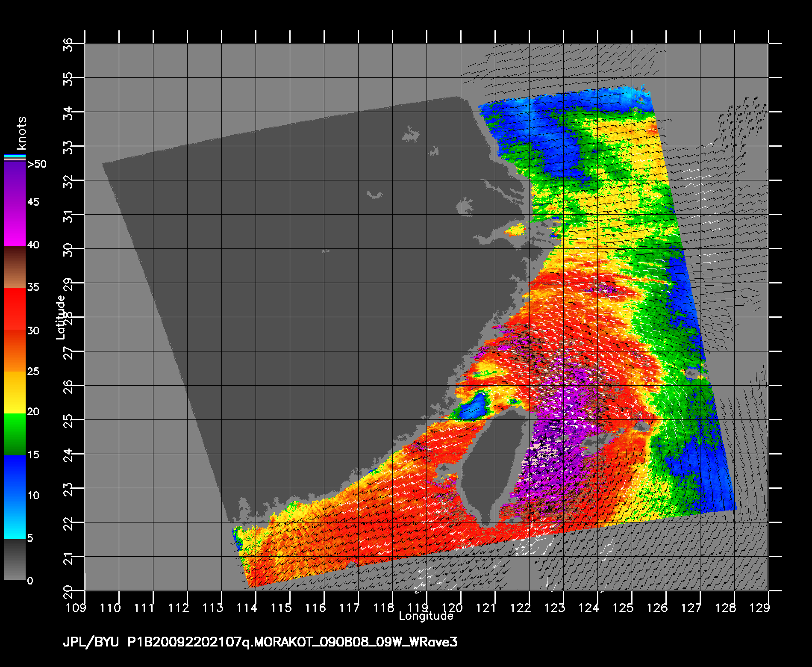Click the 'JPL/BYU' text in the footer
This screenshot has height=667, width=812.
coord(91,642)
